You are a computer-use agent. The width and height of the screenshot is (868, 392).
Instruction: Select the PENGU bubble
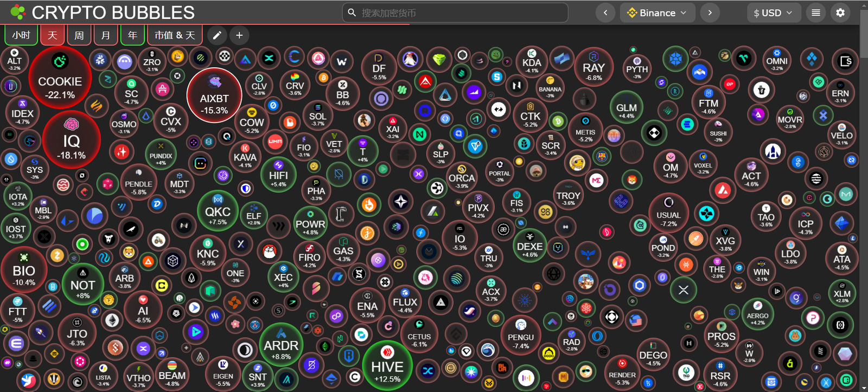521,335
